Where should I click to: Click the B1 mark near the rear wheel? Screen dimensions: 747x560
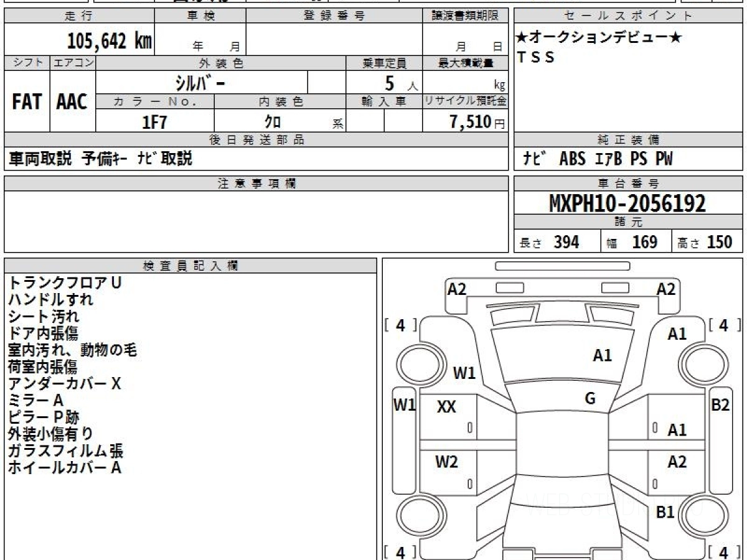(665, 512)
